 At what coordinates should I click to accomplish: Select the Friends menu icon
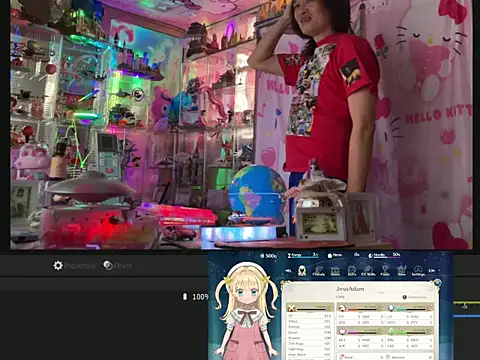319,271
